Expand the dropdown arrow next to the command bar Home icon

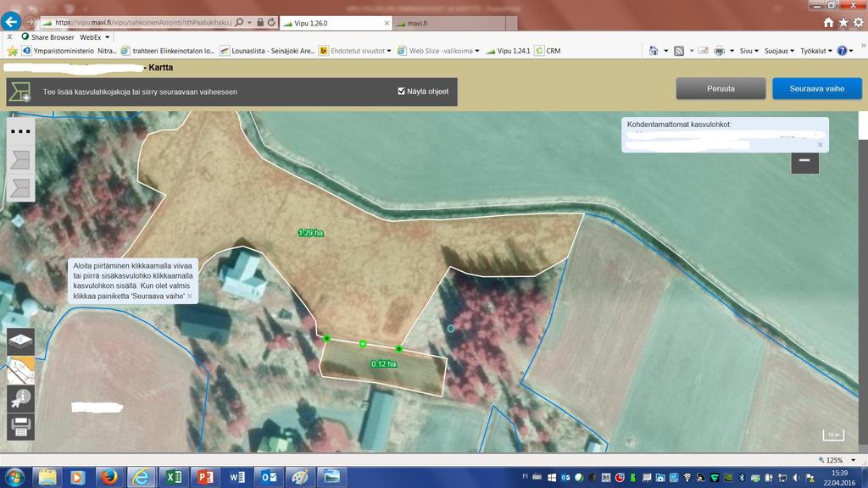665,51
